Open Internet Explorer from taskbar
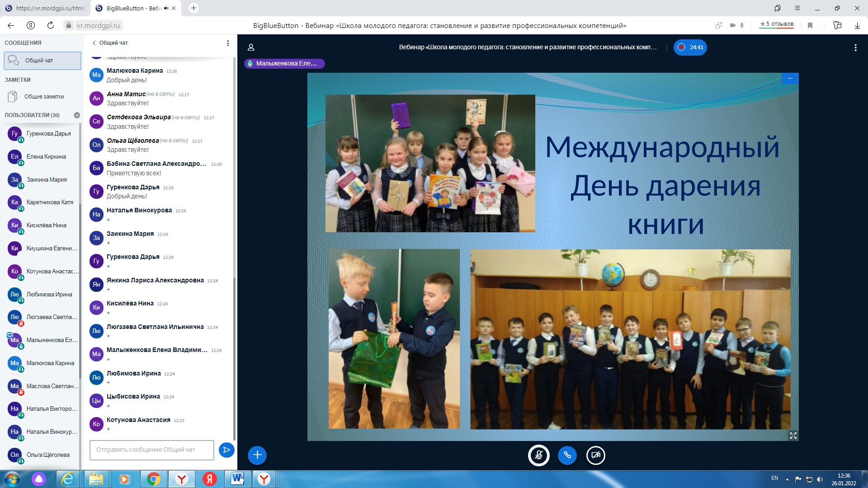The height and width of the screenshot is (488, 868). (68, 479)
